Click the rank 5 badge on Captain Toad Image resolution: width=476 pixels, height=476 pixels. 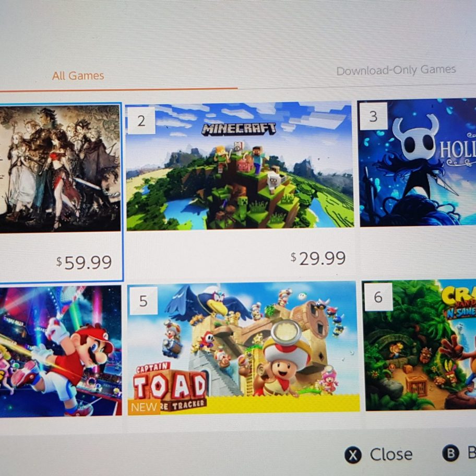144,301
